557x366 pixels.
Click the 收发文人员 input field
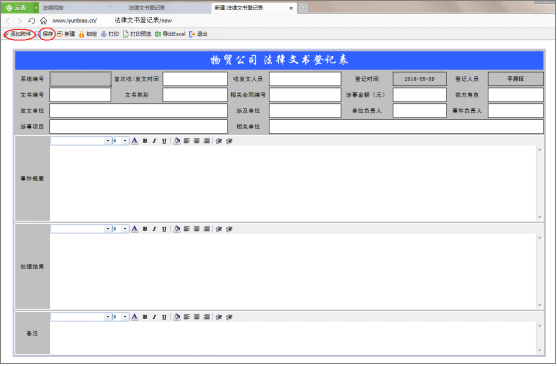(305, 79)
